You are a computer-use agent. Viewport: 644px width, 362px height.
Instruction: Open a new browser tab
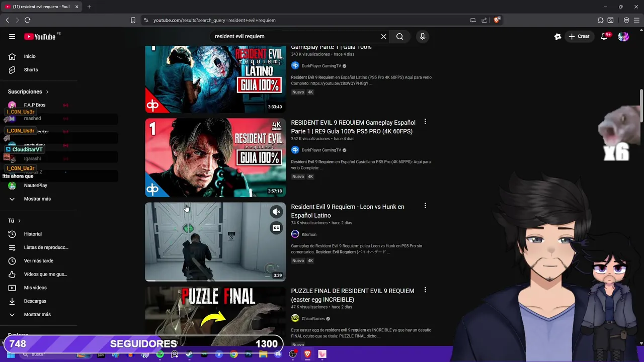pos(89,7)
